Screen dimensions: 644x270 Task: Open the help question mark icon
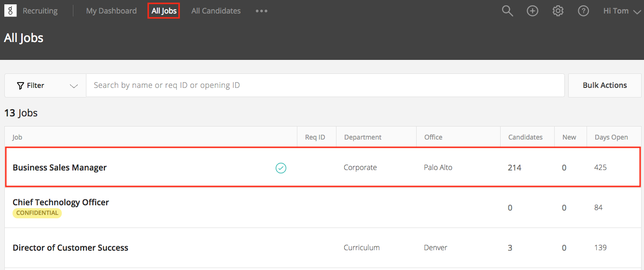(584, 11)
